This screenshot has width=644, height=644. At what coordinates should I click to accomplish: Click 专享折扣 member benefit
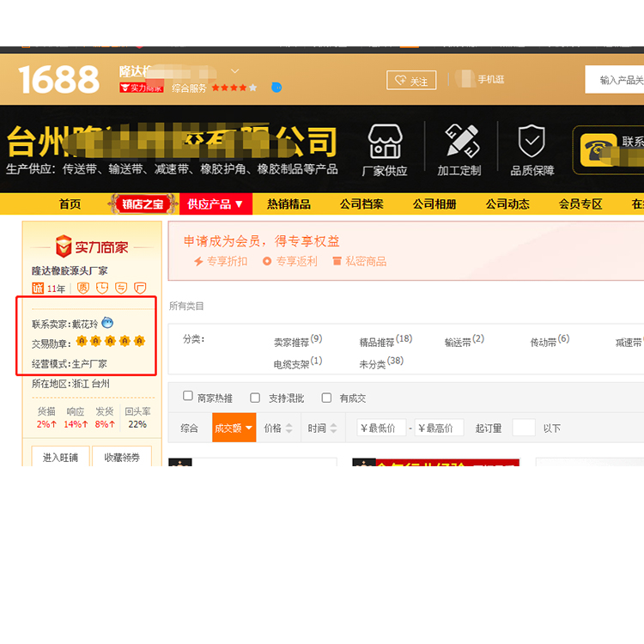coord(221,262)
